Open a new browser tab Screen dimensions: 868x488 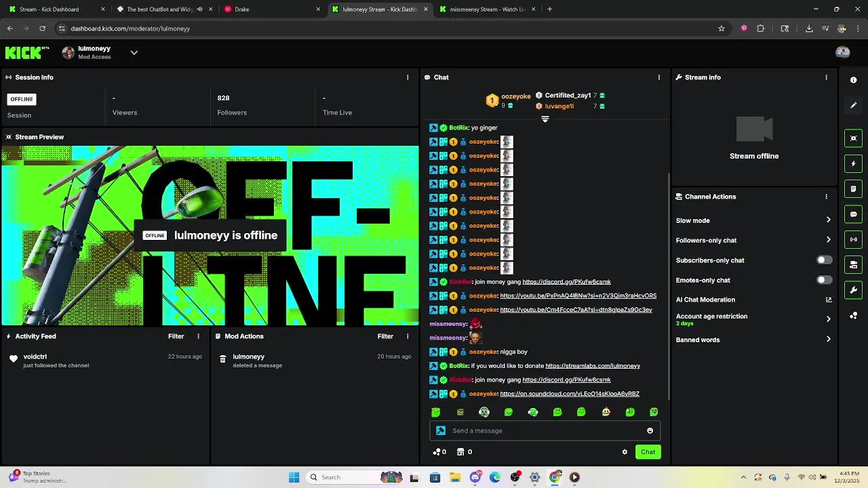click(x=549, y=9)
